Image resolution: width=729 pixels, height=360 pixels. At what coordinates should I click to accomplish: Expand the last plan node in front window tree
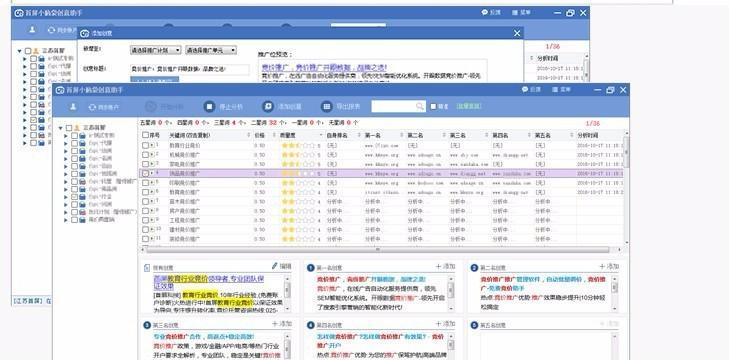pyautogui.click(x=66, y=220)
